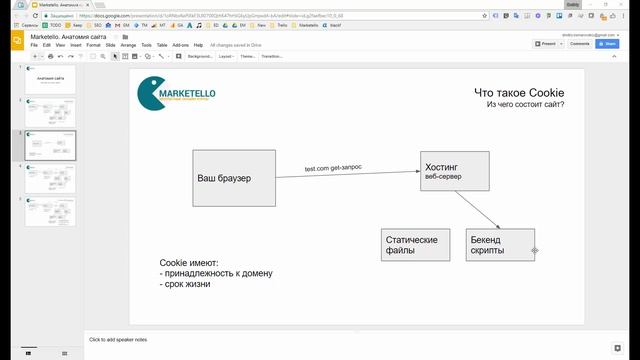
Task: Select the 'Бекенд скрипты' box
Action: point(500,245)
